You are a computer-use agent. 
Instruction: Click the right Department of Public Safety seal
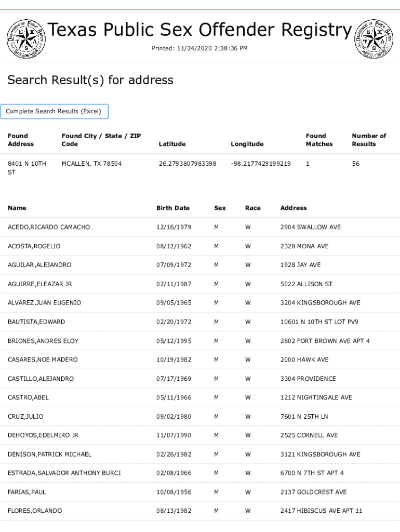tap(373, 39)
